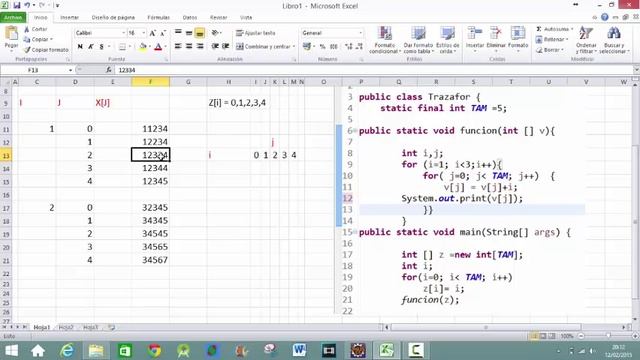Open the Calibri font name dropdown
This screenshot has height=360, width=640.
click(123, 33)
